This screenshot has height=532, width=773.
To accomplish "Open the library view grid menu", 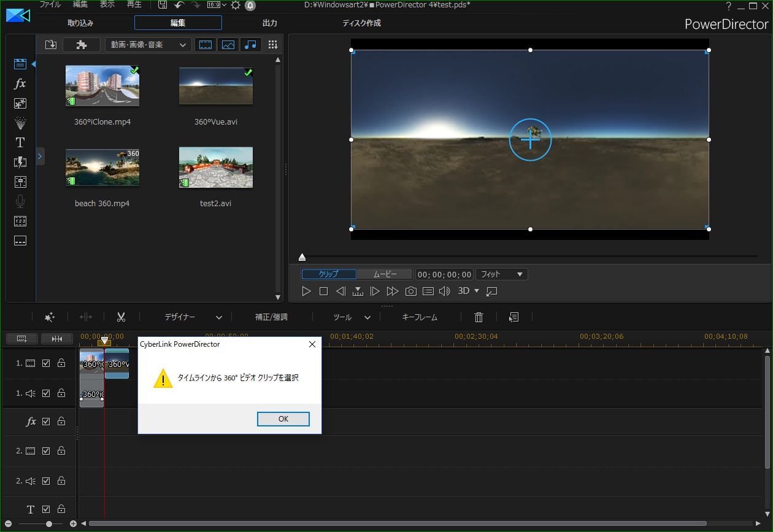I will tap(273, 45).
